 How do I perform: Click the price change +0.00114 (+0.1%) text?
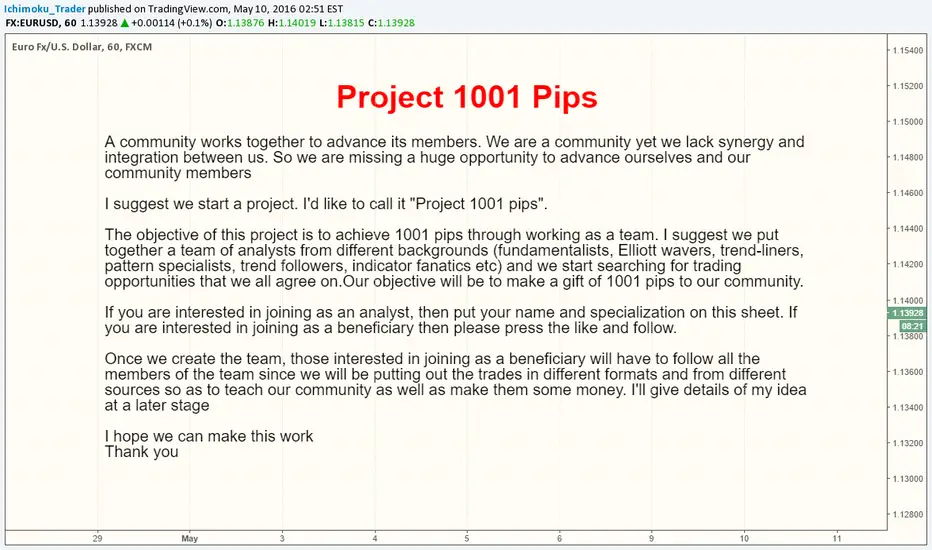171,23
